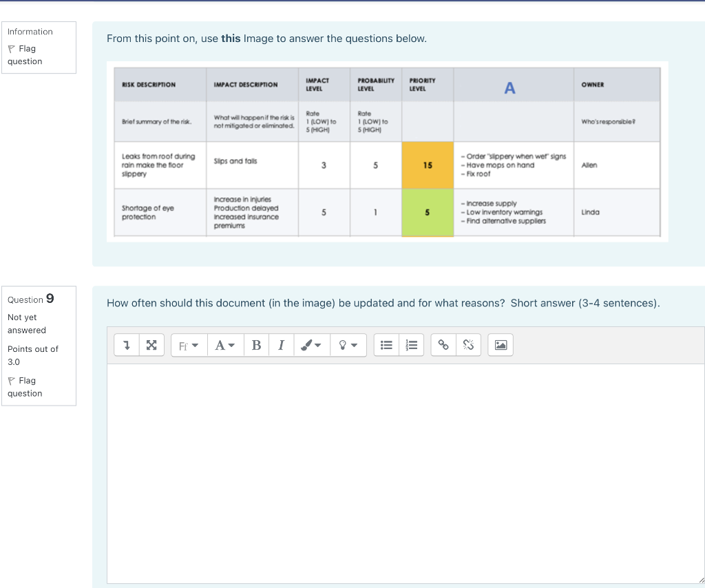Insert an image into the answer
The width and height of the screenshot is (705, 588).
(501, 345)
